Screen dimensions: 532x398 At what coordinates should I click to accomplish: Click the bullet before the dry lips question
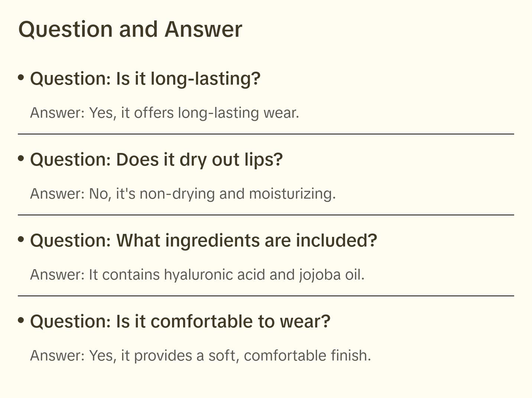tap(21, 158)
